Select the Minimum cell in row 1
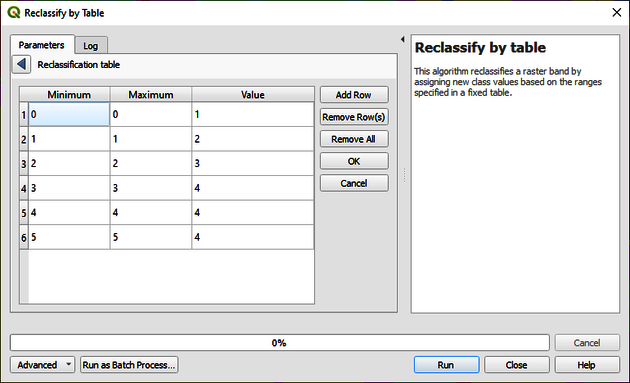Viewport: 630px width, 383px height. pos(69,115)
